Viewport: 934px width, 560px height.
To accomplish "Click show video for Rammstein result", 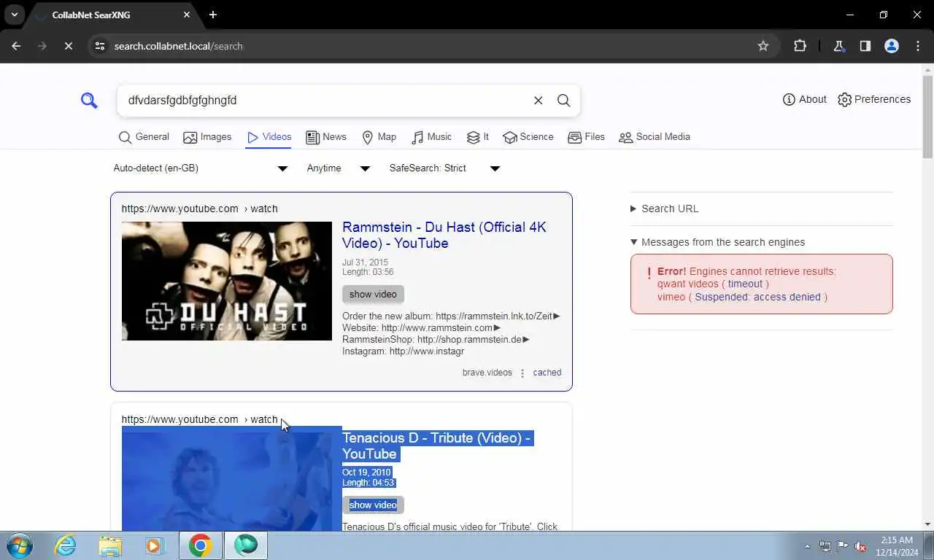I will tap(373, 295).
